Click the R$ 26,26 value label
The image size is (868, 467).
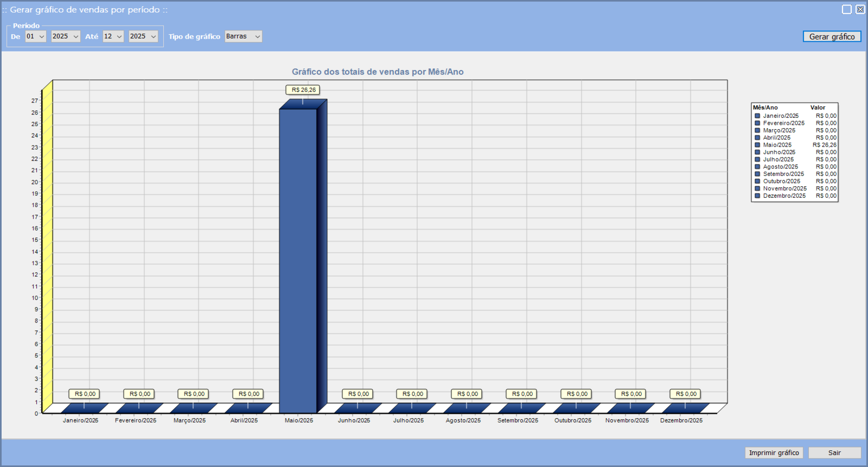303,90
